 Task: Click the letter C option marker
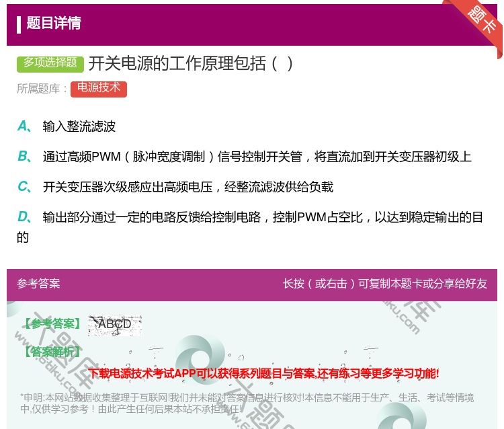pos(24,187)
